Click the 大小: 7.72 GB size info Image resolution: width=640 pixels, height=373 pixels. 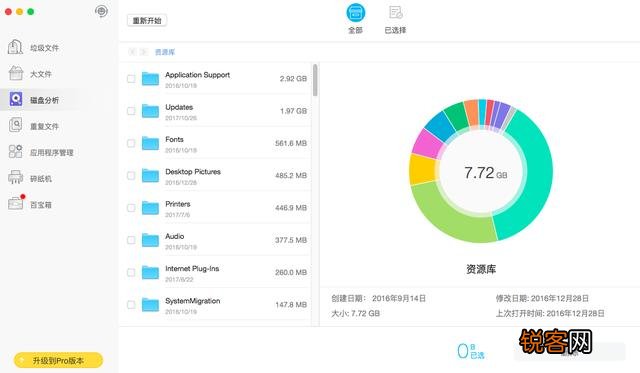[356, 313]
